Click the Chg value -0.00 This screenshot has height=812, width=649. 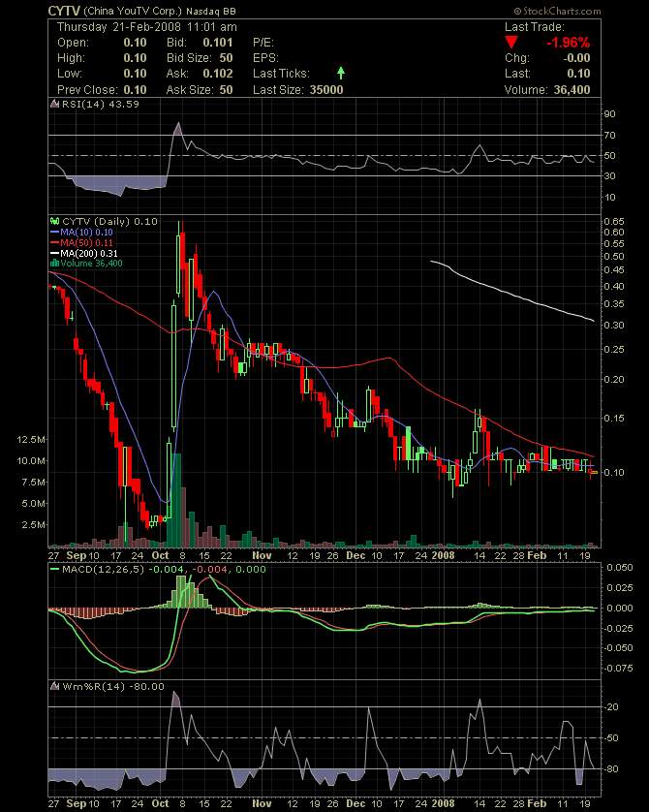click(x=577, y=58)
